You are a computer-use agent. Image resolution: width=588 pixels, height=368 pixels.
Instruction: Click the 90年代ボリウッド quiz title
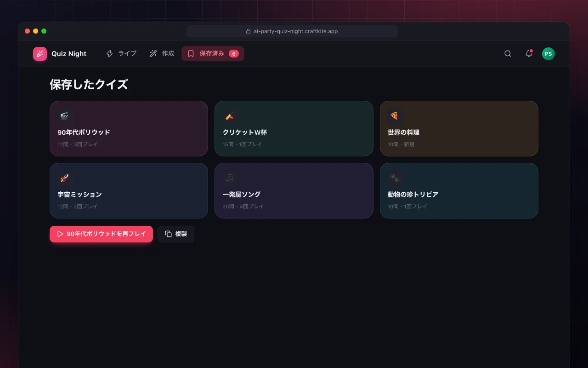coord(84,132)
